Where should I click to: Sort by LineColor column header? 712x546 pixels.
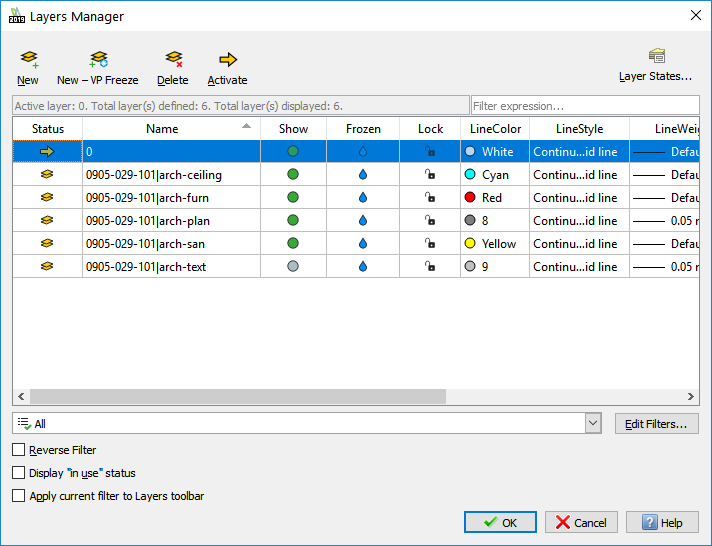495,129
